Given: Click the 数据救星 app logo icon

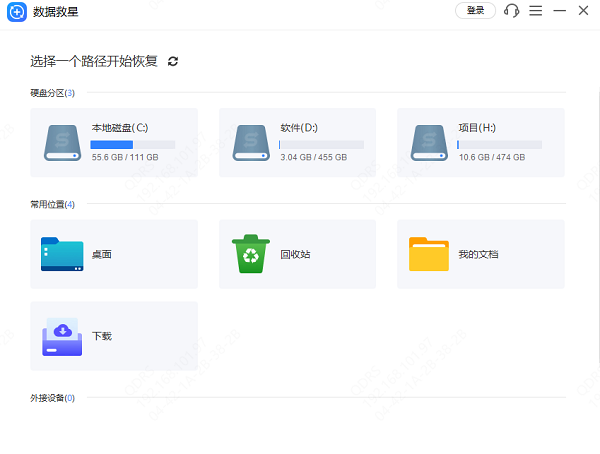Looking at the screenshot, I should click(16, 11).
